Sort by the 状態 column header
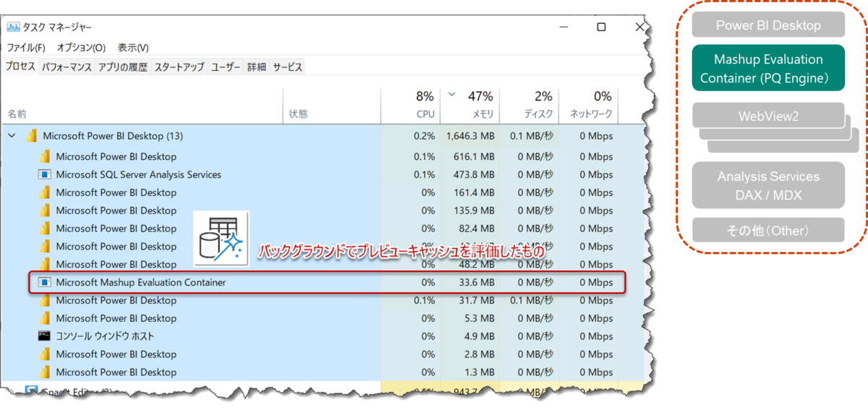This screenshot has width=868, height=411. click(x=298, y=114)
